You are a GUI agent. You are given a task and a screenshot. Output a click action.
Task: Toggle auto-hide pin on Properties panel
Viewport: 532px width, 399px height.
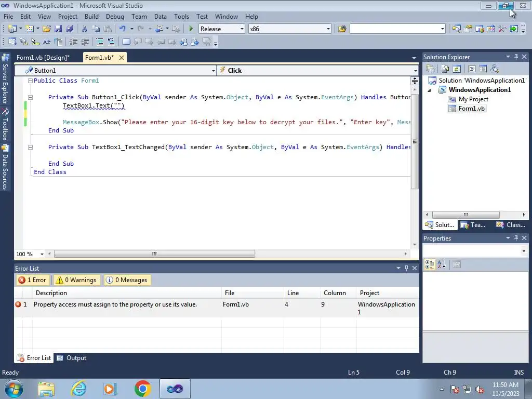pos(516,238)
